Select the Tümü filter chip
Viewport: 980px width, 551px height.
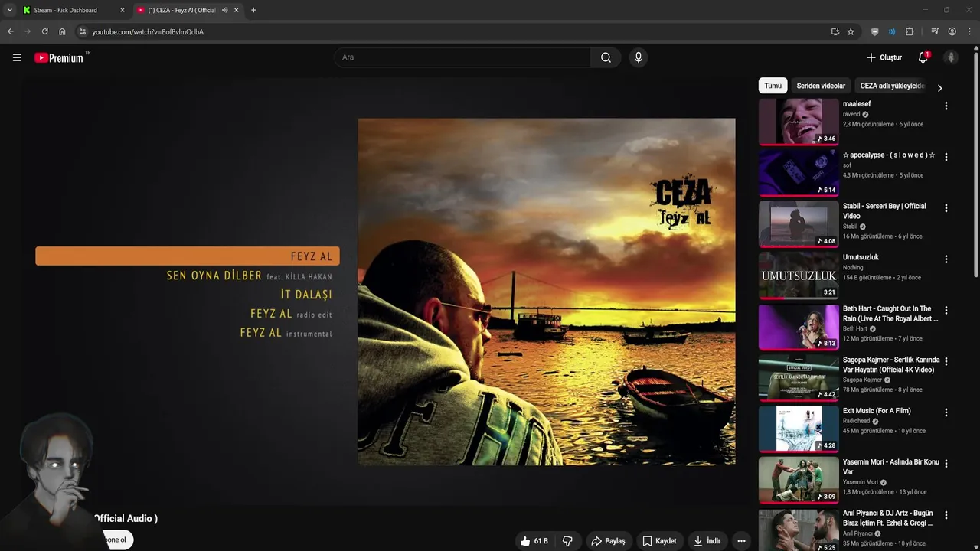(773, 86)
